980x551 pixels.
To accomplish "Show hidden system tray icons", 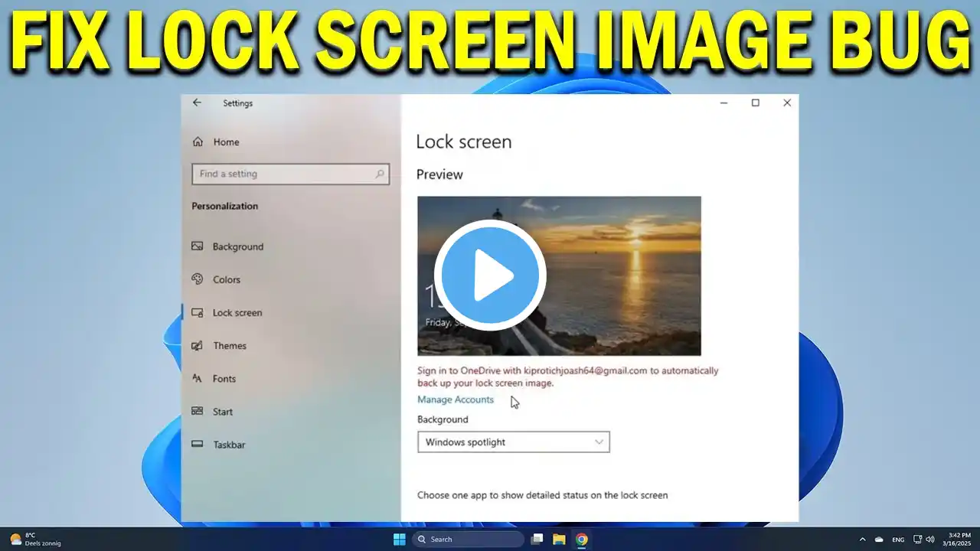I will [862, 539].
